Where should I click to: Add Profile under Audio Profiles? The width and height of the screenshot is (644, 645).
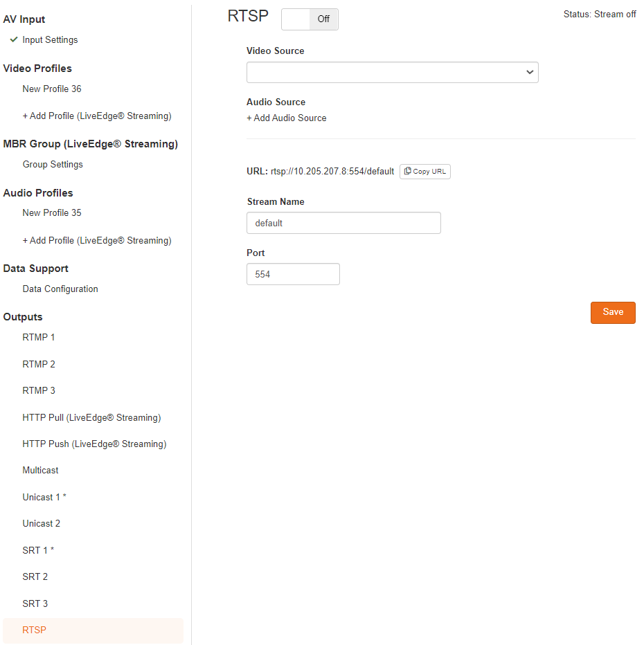97,241
